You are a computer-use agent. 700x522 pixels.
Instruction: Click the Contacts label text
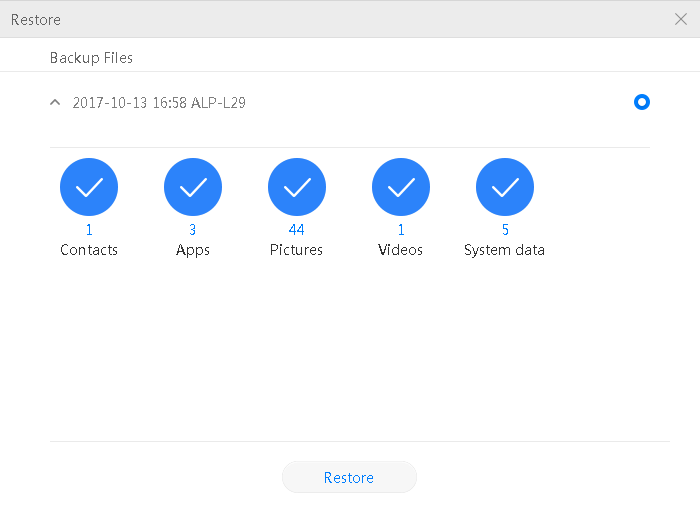[89, 250]
